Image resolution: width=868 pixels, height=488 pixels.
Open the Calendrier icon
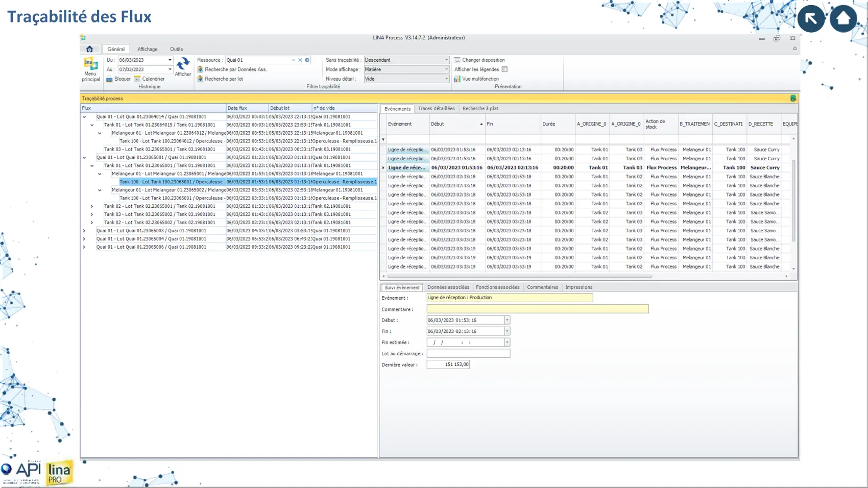coord(137,79)
